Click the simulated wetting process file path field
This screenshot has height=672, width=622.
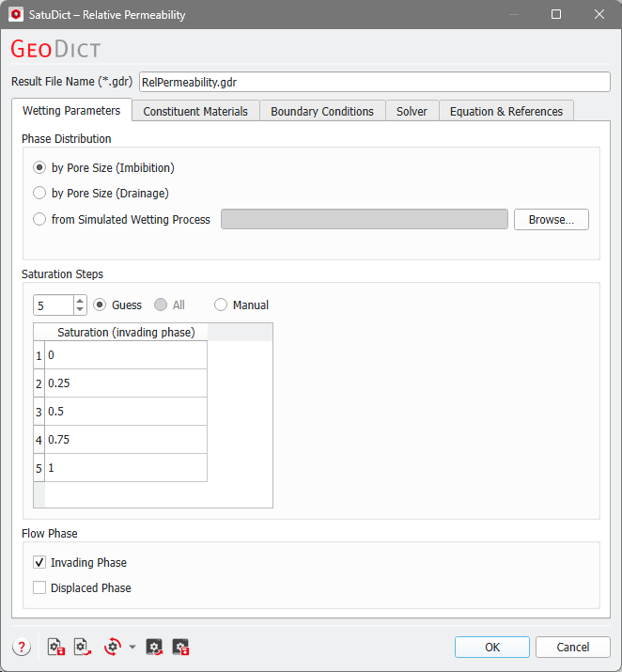pyautogui.click(x=365, y=219)
